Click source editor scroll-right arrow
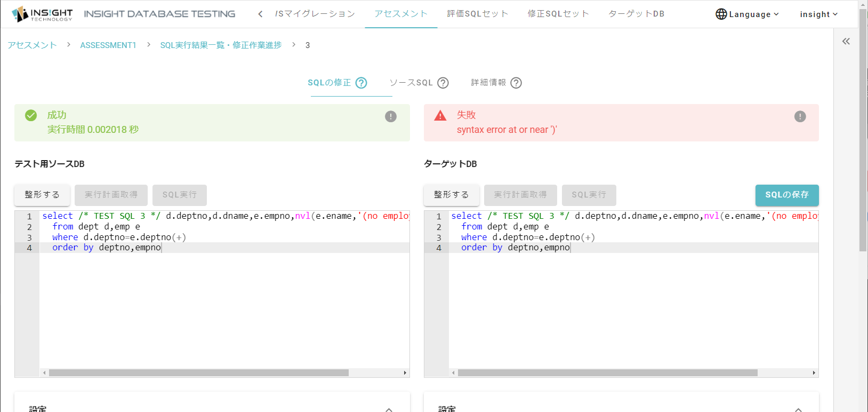This screenshot has width=868, height=412. pyautogui.click(x=405, y=373)
